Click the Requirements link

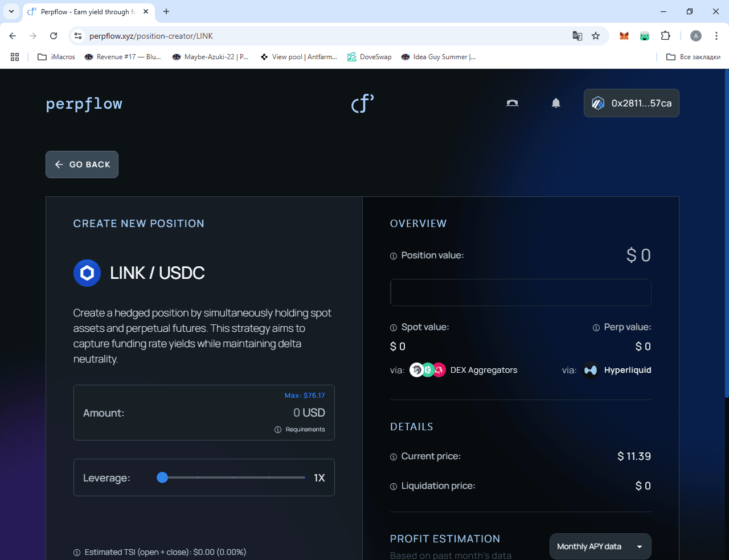(x=305, y=430)
